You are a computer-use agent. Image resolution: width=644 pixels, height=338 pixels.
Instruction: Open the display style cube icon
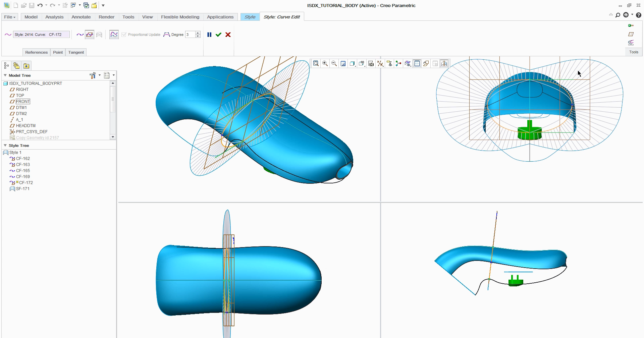pos(352,63)
